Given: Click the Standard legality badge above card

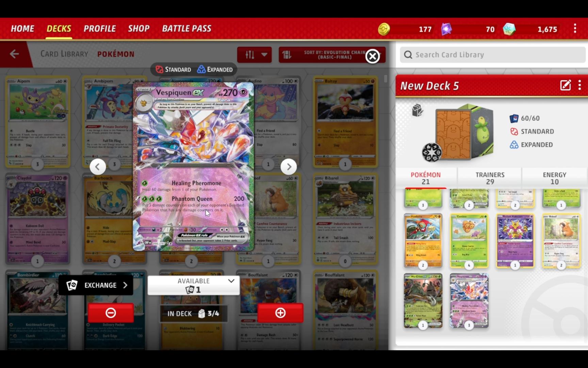Looking at the screenshot, I should click(x=173, y=70).
